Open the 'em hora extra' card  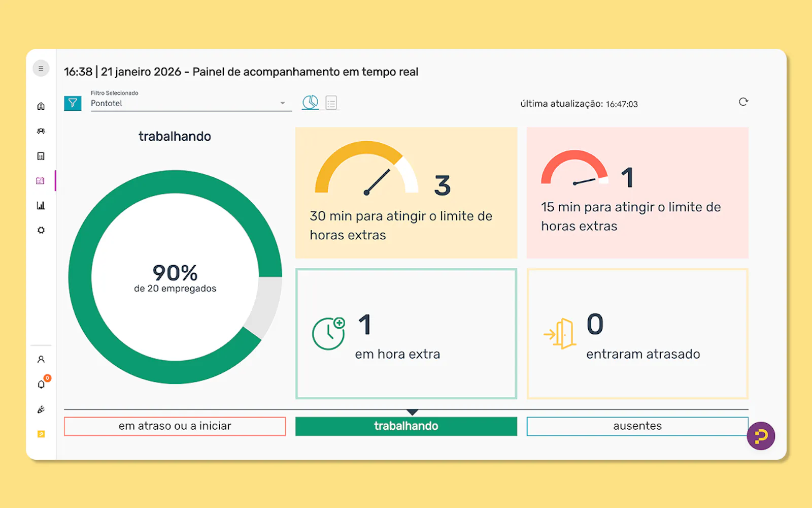406,334
